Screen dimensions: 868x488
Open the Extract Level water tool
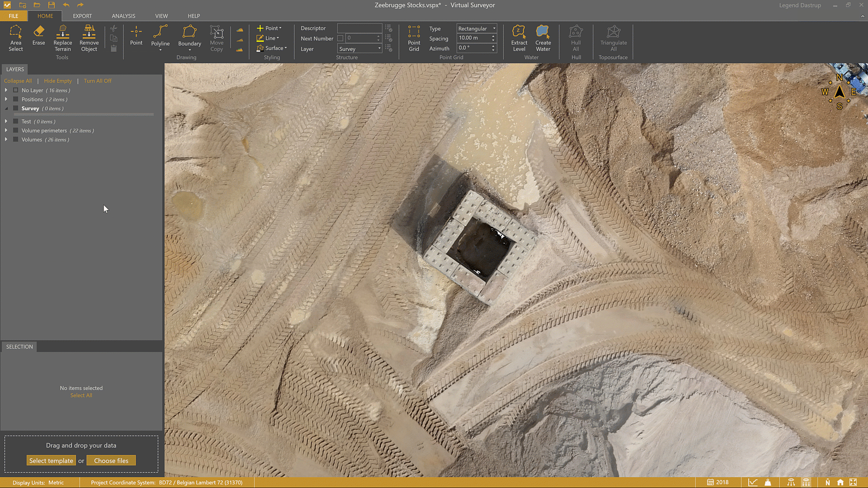[x=519, y=38]
